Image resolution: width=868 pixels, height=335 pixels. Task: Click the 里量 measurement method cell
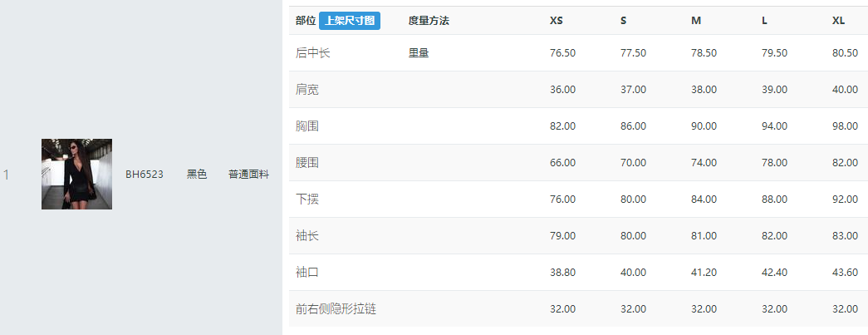coord(419,53)
